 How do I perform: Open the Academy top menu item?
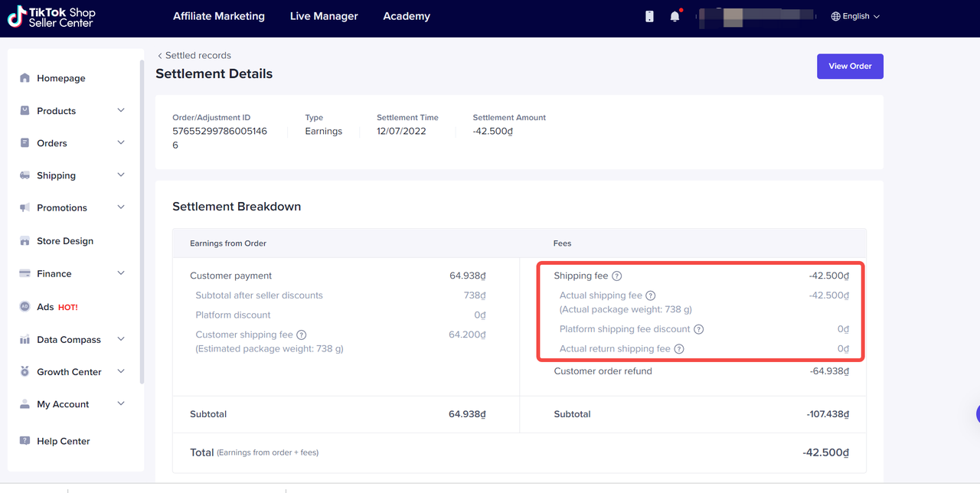click(x=407, y=16)
